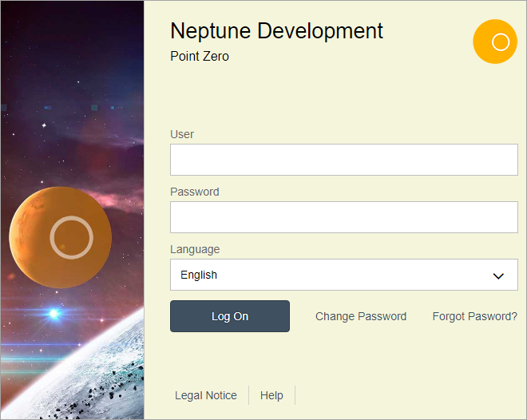The image size is (527, 420).
Task: Click the User field label
Action: 182,134
